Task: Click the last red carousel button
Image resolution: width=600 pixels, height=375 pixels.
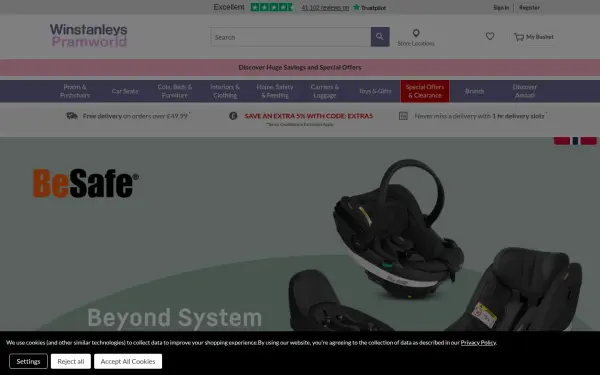Action: coord(589,141)
